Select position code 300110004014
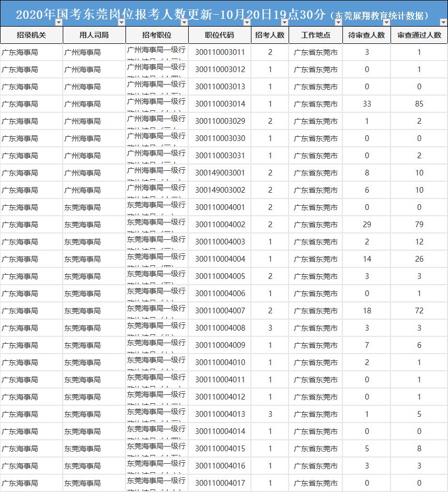Viewport: 448px width, 492px height. [x=220, y=431]
